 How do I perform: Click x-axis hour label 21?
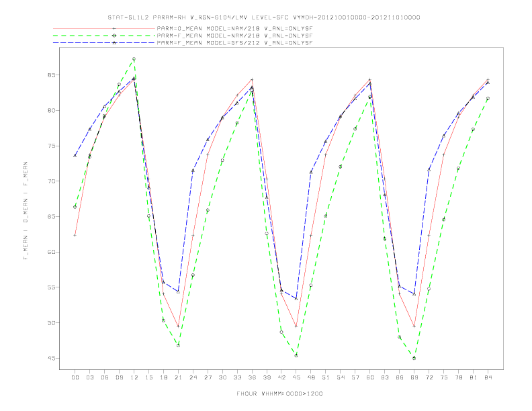pos(178,377)
